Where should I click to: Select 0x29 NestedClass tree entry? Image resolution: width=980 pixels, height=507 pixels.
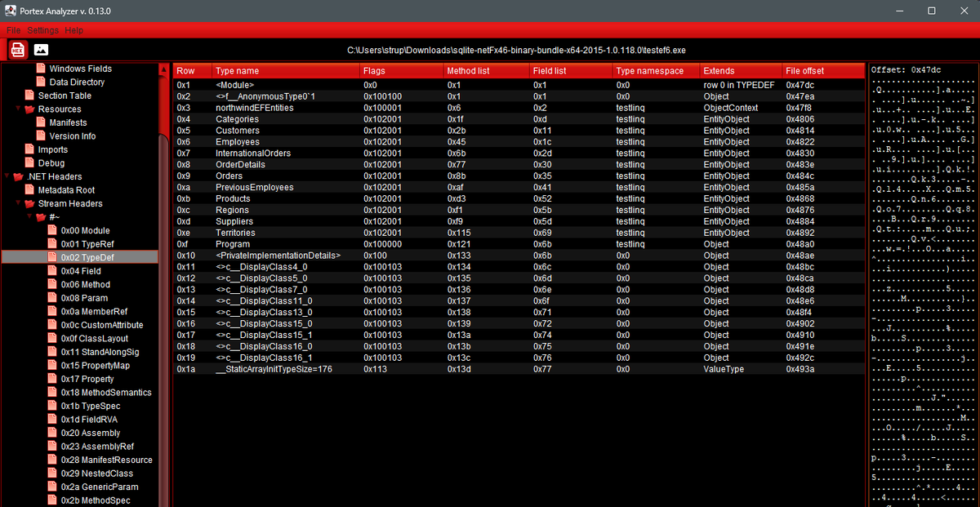click(x=96, y=474)
